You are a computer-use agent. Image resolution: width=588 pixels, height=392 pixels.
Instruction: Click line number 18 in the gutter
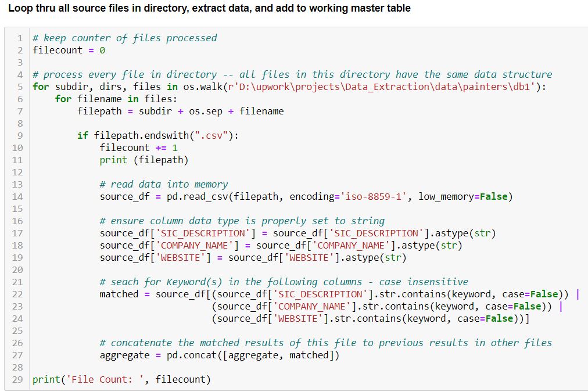click(17, 245)
